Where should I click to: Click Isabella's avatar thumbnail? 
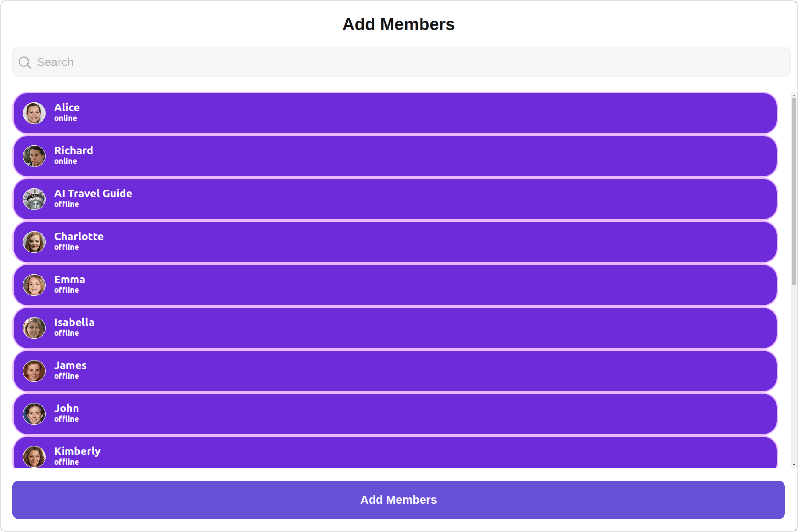click(34, 328)
